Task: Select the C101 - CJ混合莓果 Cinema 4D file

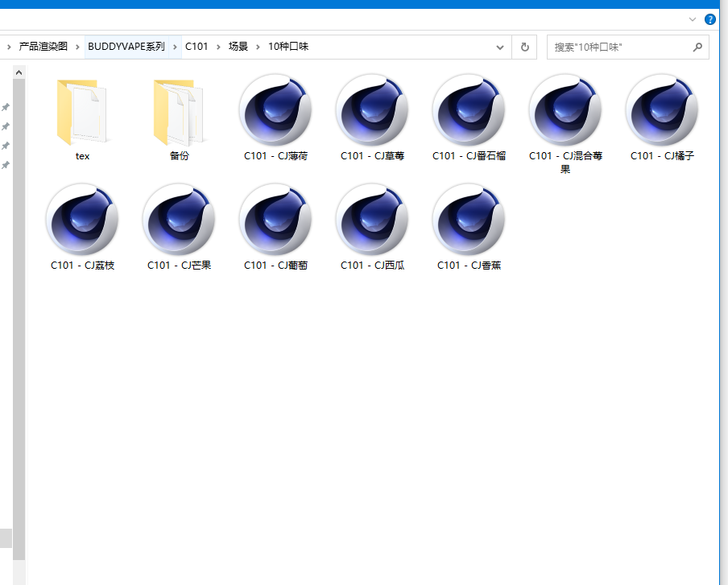Action: (565, 110)
